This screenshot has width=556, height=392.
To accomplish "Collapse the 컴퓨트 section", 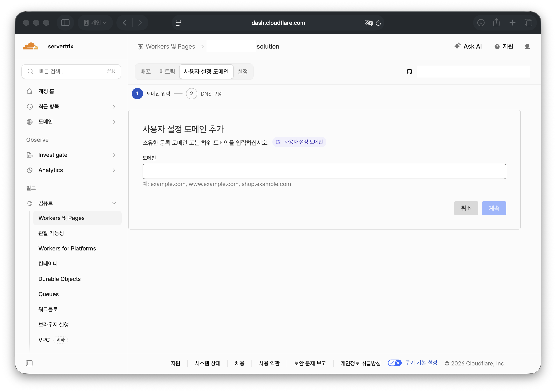I will [x=114, y=203].
